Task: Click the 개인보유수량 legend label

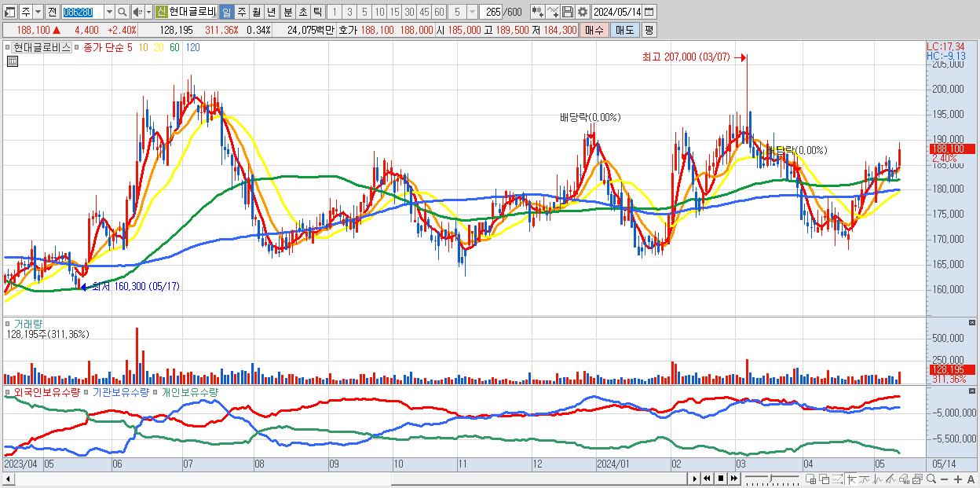Action: point(189,391)
